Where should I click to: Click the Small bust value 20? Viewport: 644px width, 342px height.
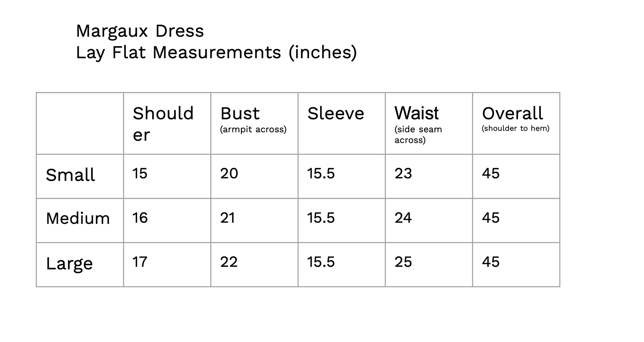[229, 174]
